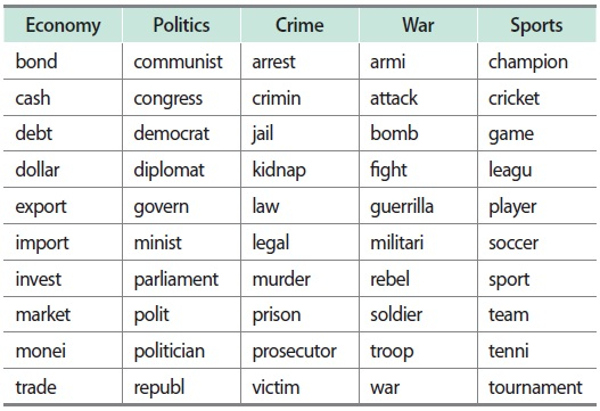Click the 'guerrilla' cell under War
600x411 pixels.
point(402,207)
